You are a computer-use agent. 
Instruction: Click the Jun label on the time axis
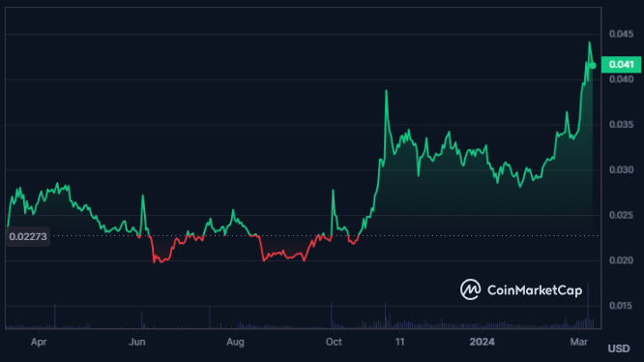pyautogui.click(x=137, y=342)
